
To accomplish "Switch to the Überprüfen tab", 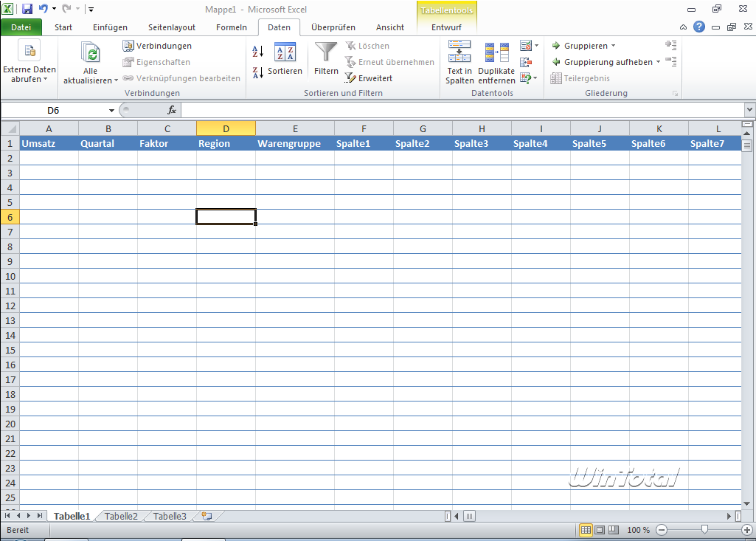I will tap(333, 27).
